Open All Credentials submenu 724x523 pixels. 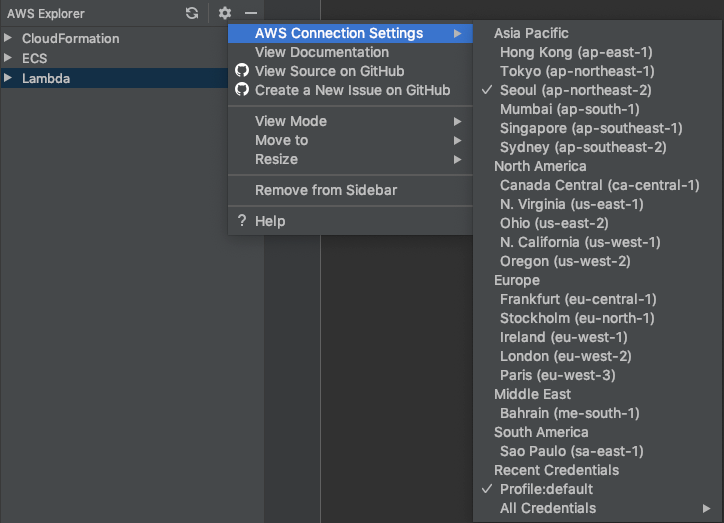coord(598,508)
